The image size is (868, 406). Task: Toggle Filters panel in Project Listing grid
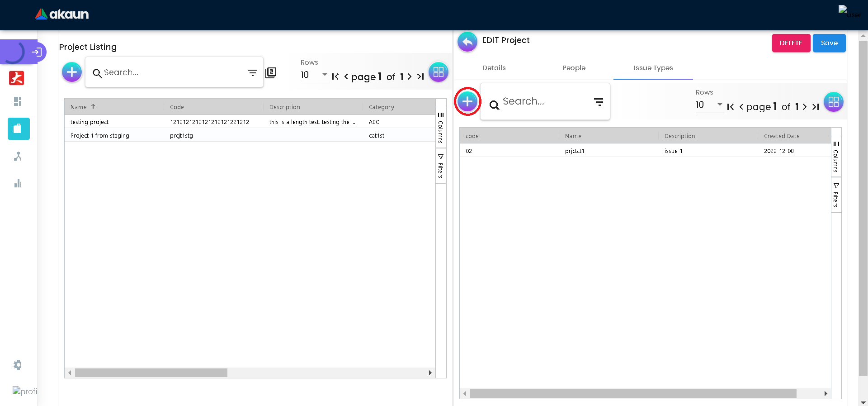click(441, 166)
